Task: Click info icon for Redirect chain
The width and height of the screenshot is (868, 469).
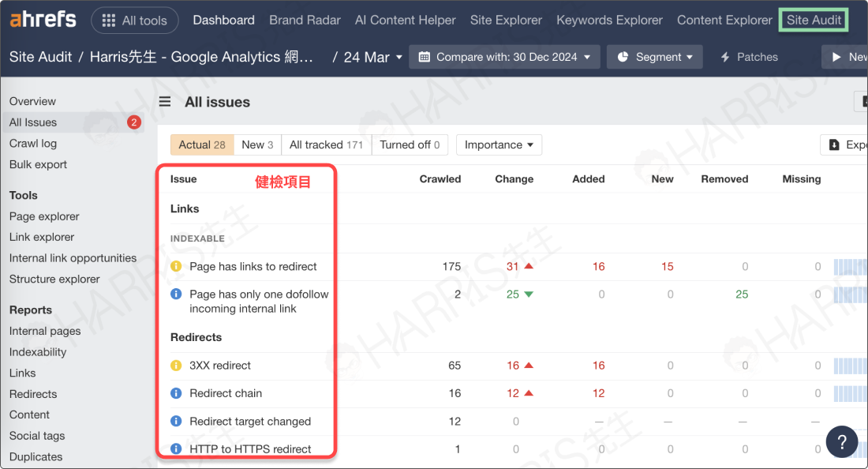Action: point(176,393)
